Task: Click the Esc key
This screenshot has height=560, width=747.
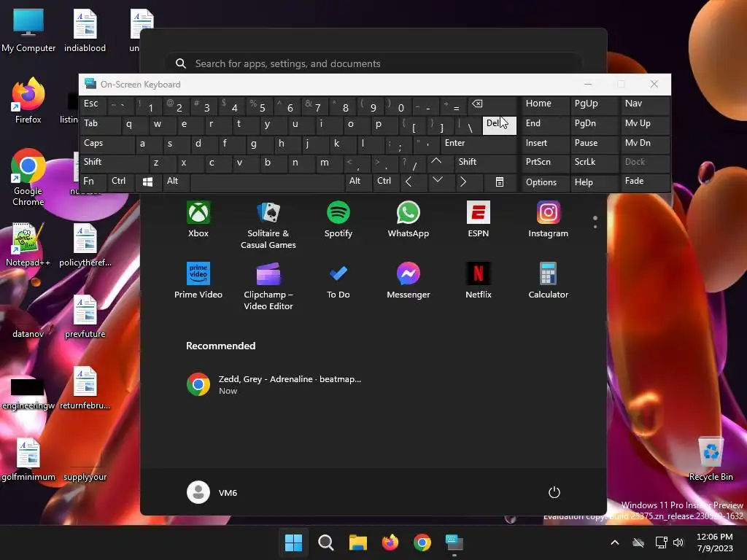Action: pos(93,105)
